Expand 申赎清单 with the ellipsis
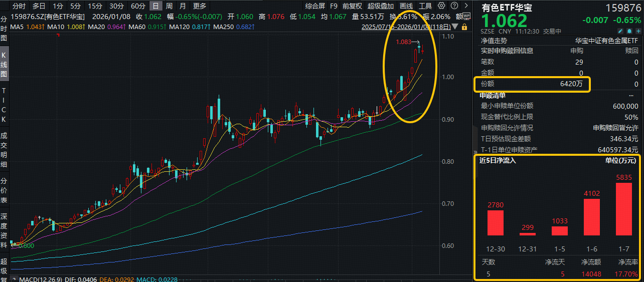 pos(631,95)
